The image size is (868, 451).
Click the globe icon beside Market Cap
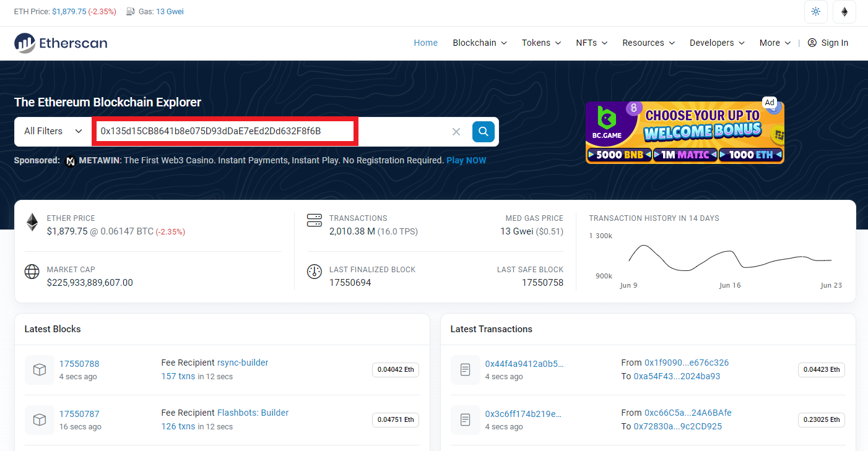click(32, 272)
